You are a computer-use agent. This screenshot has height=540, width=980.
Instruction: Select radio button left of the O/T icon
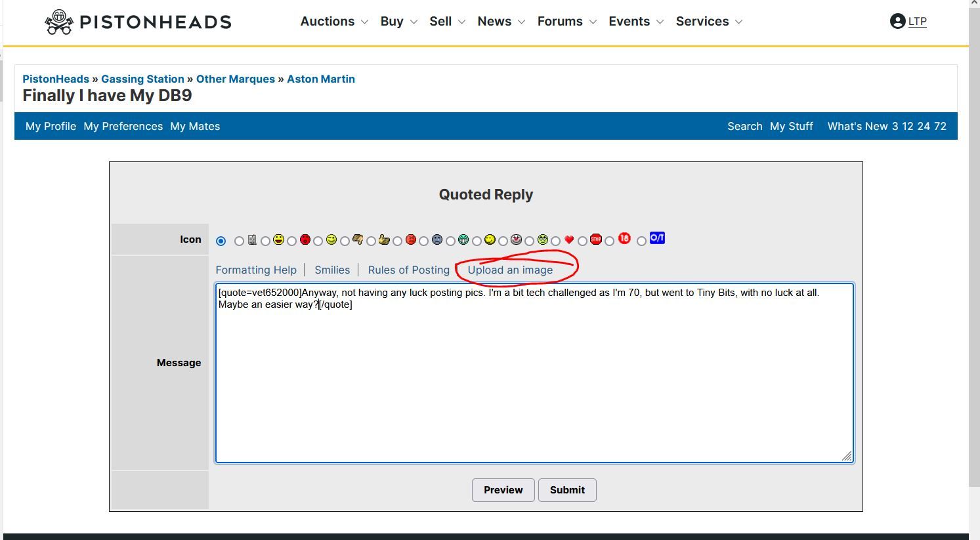(x=641, y=241)
